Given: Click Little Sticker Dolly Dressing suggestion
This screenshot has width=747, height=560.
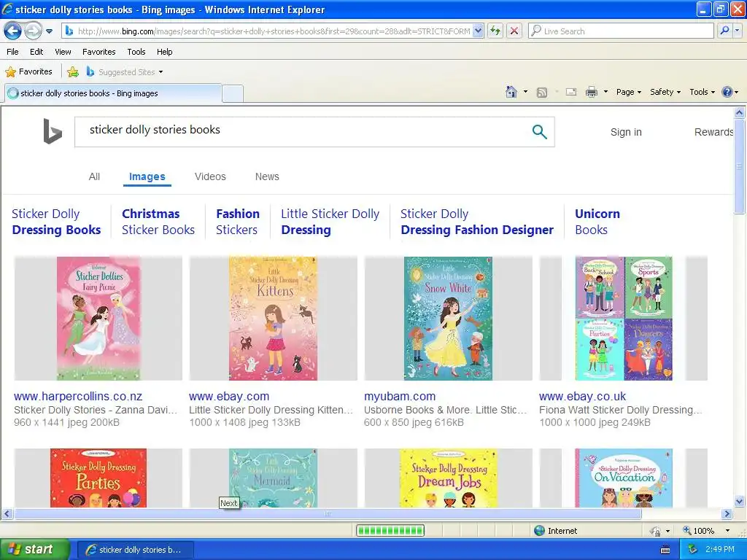Looking at the screenshot, I should [x=330, y=222].
